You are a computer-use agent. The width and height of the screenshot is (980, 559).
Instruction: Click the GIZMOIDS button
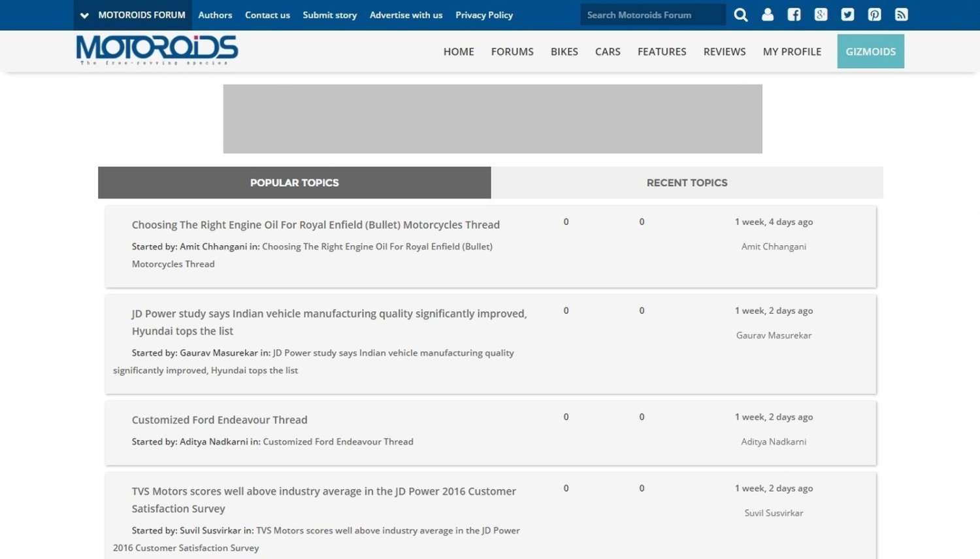[x=871, y=51]
